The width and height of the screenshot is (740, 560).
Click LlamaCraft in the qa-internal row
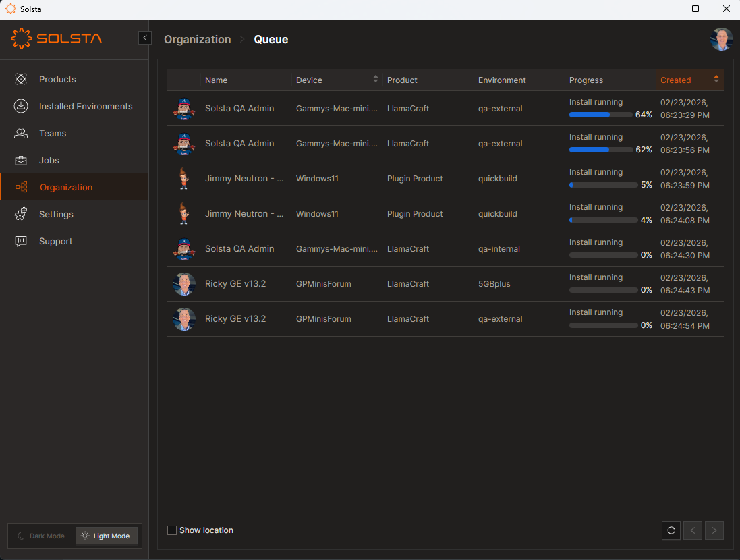click(407, 249)
